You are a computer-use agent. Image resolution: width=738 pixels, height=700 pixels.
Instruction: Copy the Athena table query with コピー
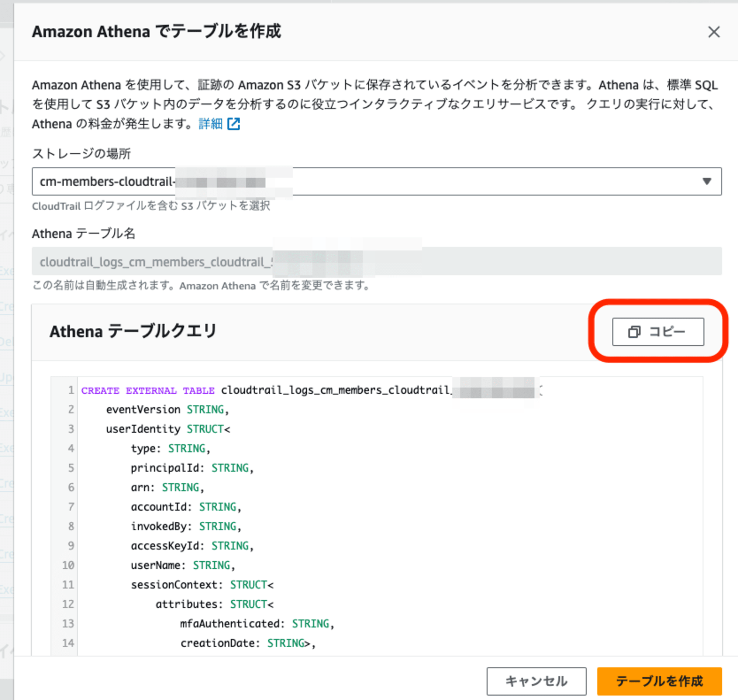658,332
